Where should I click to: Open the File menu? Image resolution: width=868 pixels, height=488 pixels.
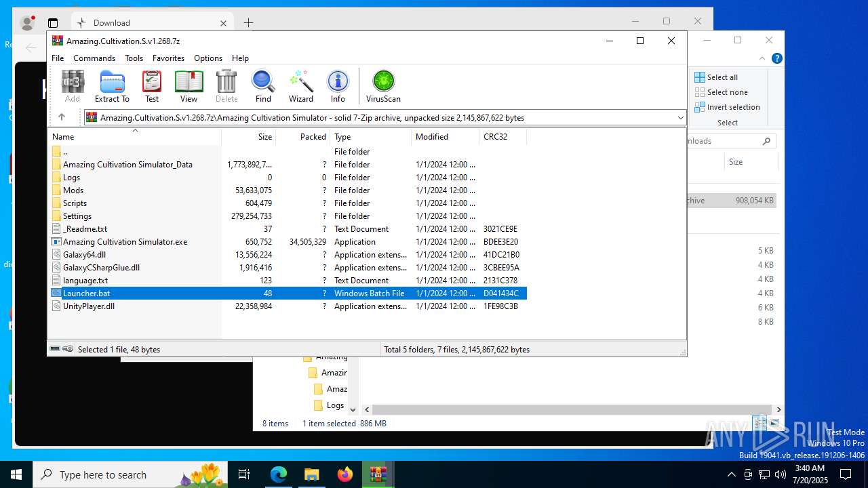click(58, 58)
